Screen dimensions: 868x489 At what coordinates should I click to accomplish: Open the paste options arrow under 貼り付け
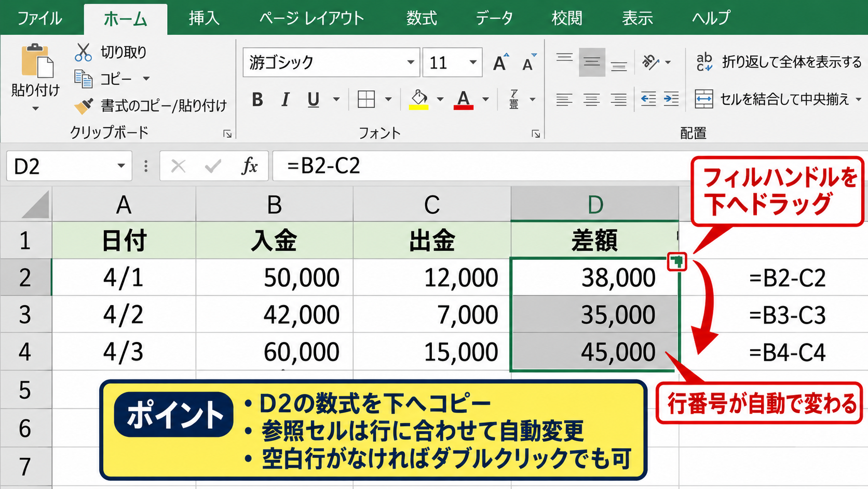[x=36, y=109]
